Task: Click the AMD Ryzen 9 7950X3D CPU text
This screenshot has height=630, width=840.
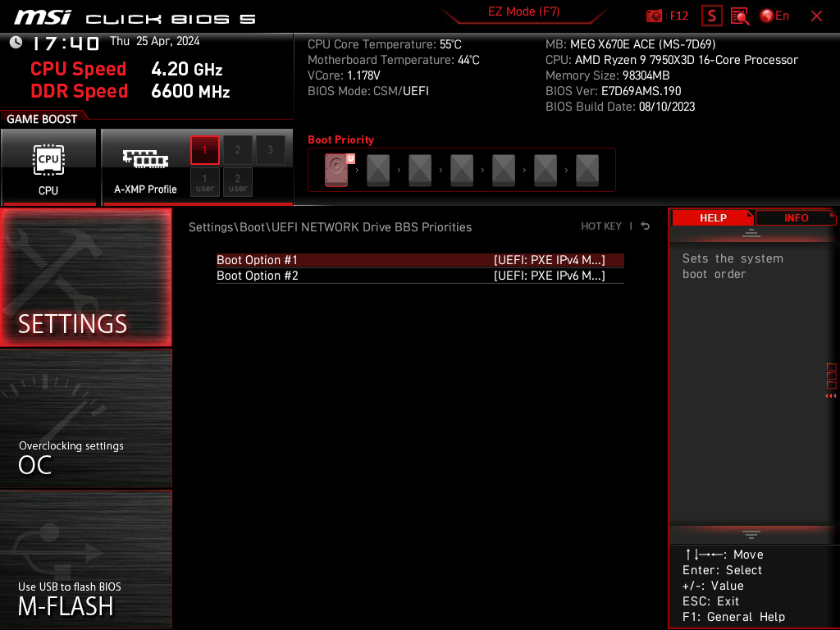Action: 672,59
